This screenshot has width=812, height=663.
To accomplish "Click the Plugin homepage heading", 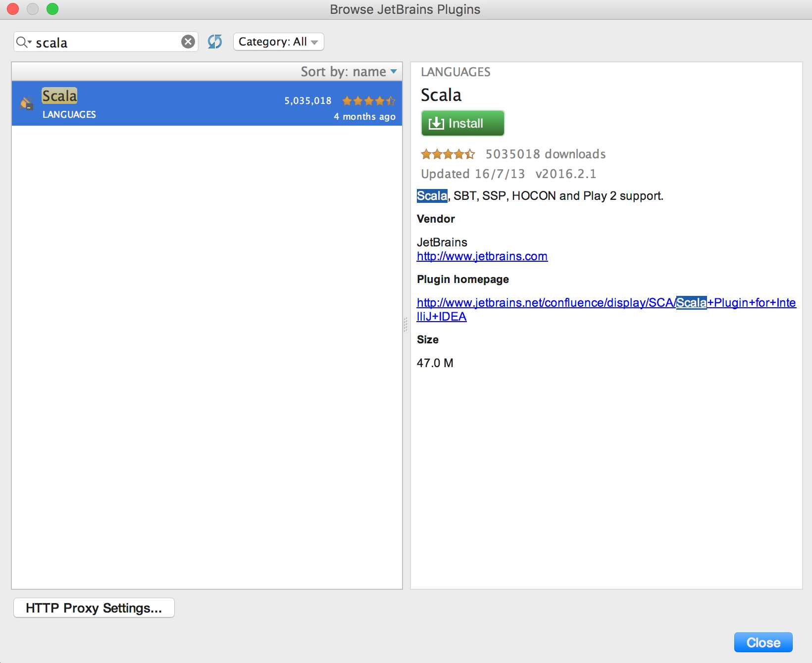I will pos(463,279).
